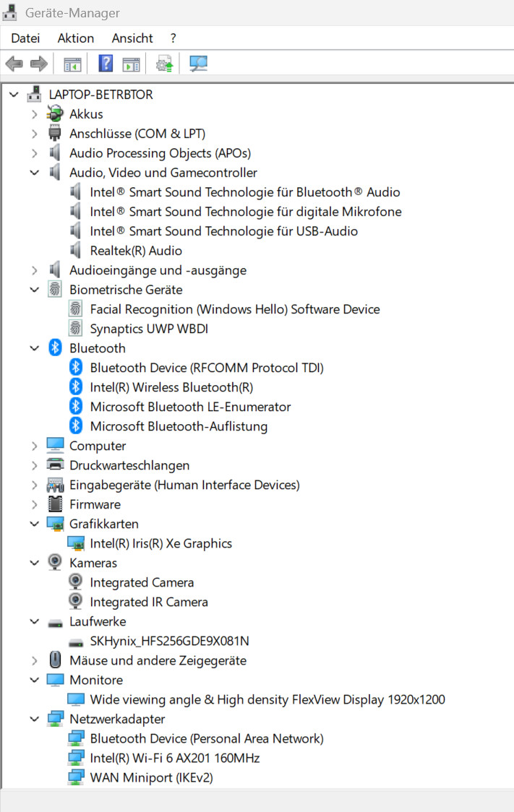Select Bluetooth Device (RFCOMM Protocol TDI)
The height and width of the screenshot is (812, 514).
tap(207, 368)
